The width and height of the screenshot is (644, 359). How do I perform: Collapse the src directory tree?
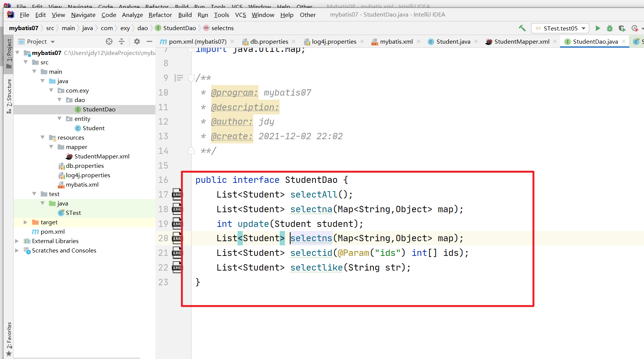click(26, 62)
